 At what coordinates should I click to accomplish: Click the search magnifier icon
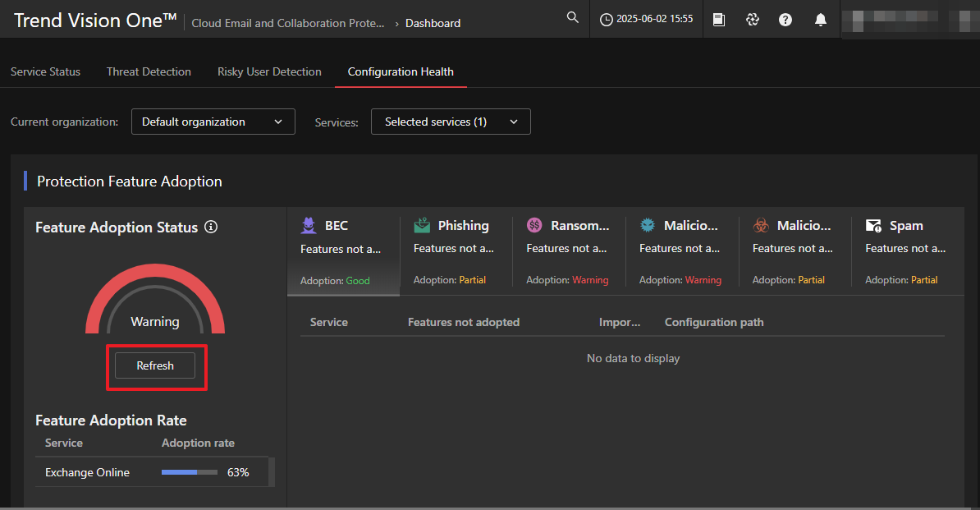[573, 18]
